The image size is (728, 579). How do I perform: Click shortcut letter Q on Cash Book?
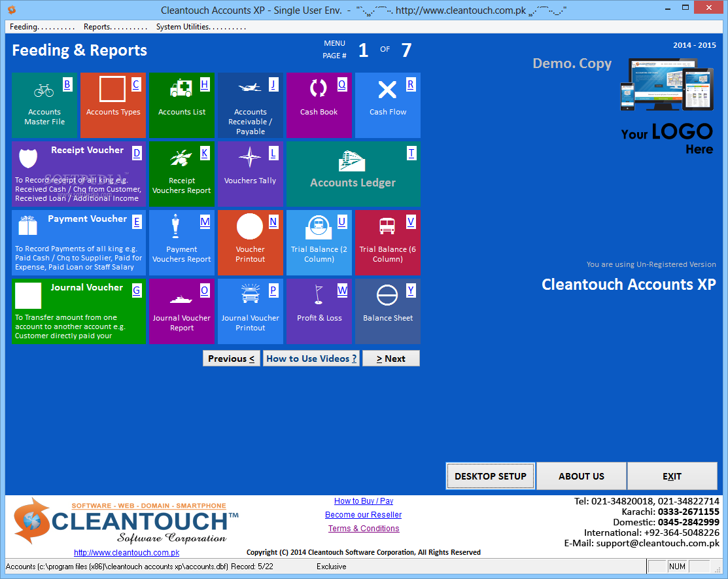point(341,84)
